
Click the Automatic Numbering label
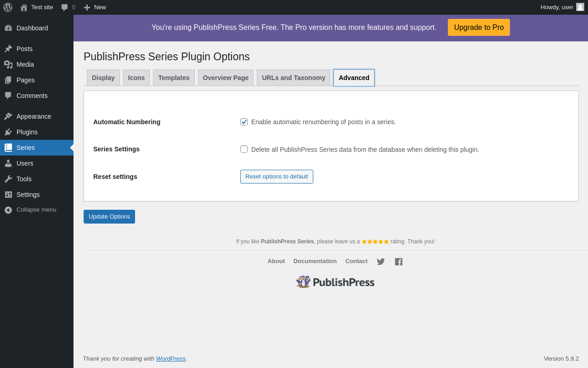127,122
